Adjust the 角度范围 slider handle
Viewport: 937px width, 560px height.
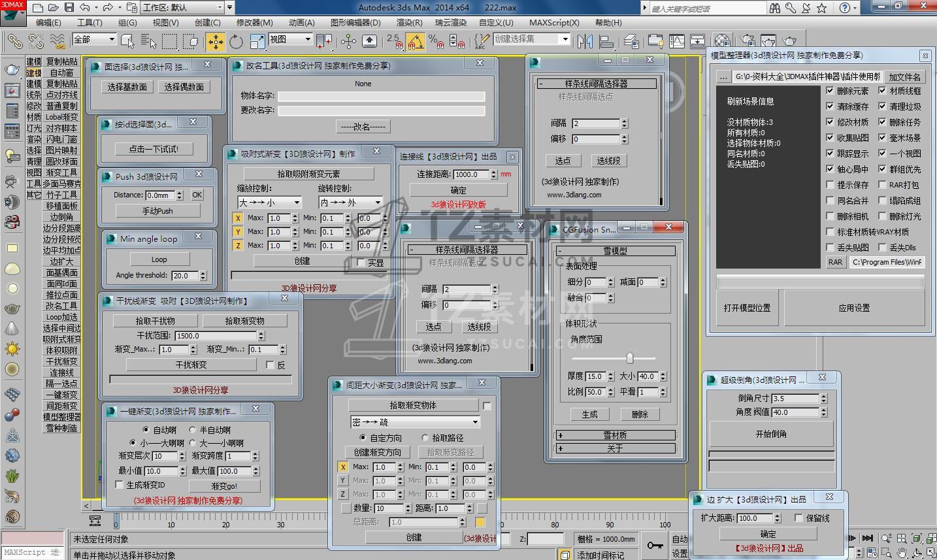(x=630, y=357)
